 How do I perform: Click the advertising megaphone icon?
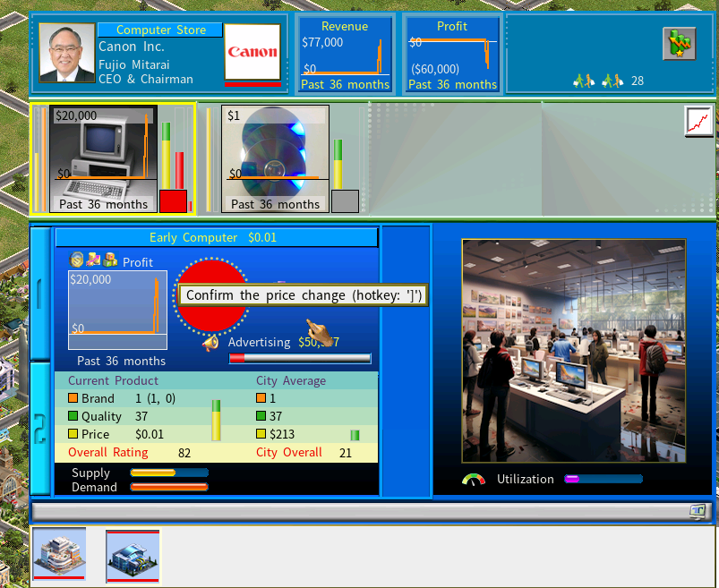[x=211, y=343]
